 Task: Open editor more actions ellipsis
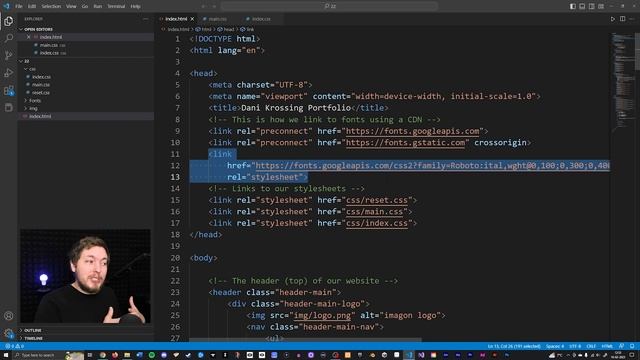click(x=632, y=19)
